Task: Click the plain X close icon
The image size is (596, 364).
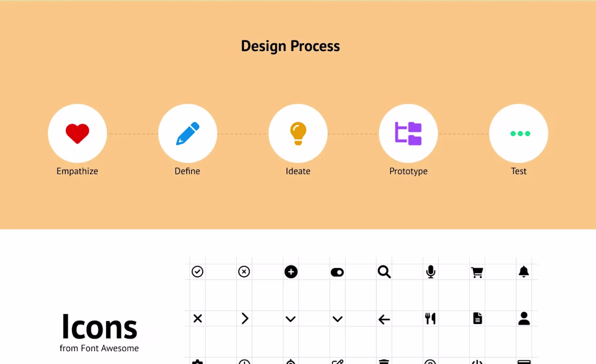Action: click(198, 318)
